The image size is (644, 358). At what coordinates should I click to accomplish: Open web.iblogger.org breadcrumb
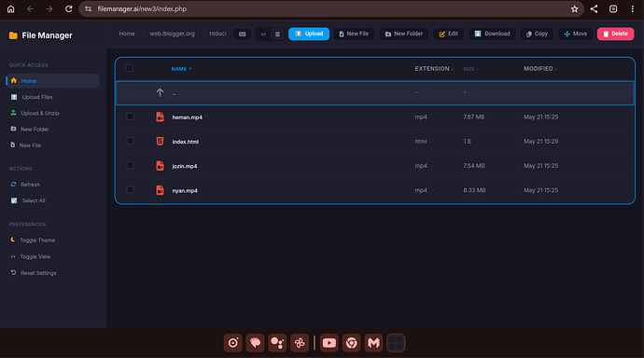pyautogui.click(x=172, y=34)
